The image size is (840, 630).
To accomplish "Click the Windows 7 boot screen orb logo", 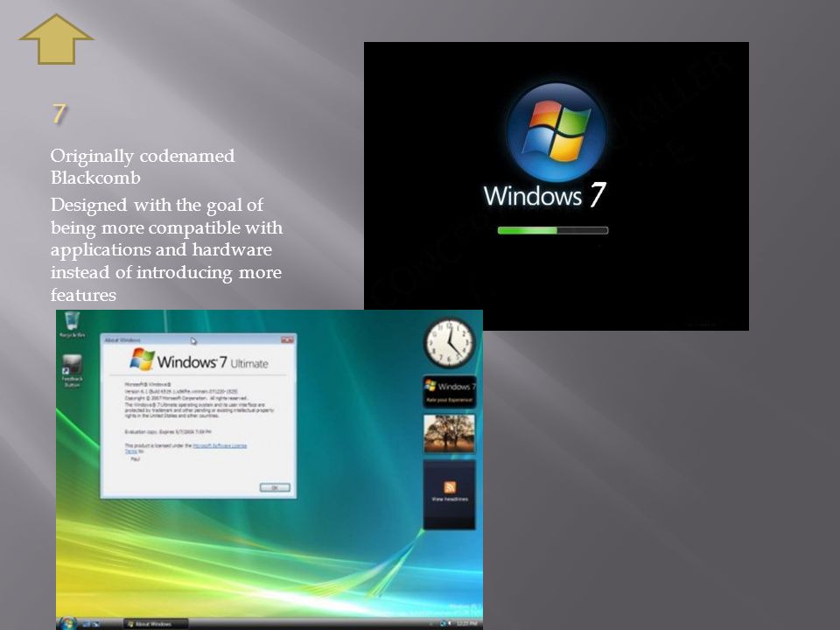I will [556, 132].
